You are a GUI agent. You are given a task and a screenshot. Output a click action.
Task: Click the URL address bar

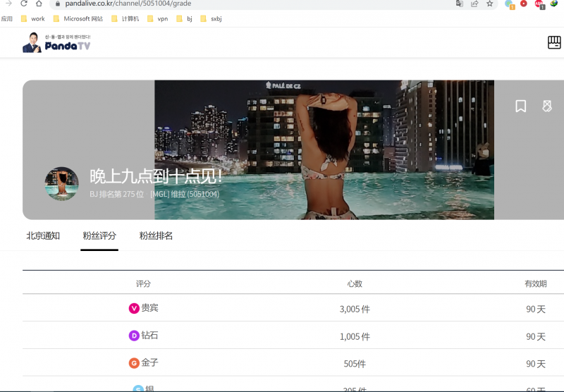pyautogui.click(x=247, y=4)
